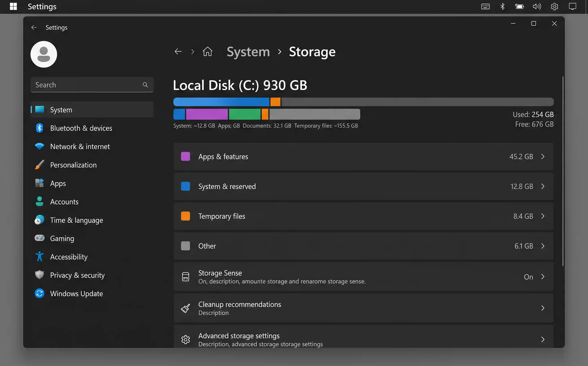
Task: Open Privacy & security settings
Action: [92, 275]
